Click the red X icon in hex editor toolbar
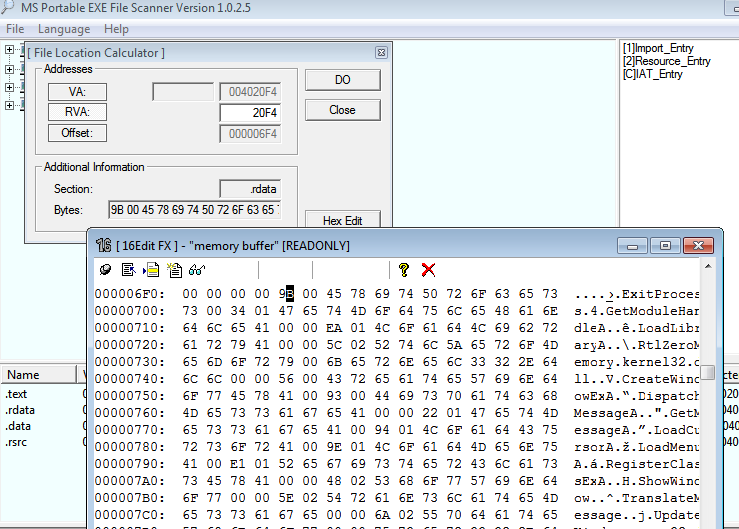 pyautogui.click(x=428, y=269)
